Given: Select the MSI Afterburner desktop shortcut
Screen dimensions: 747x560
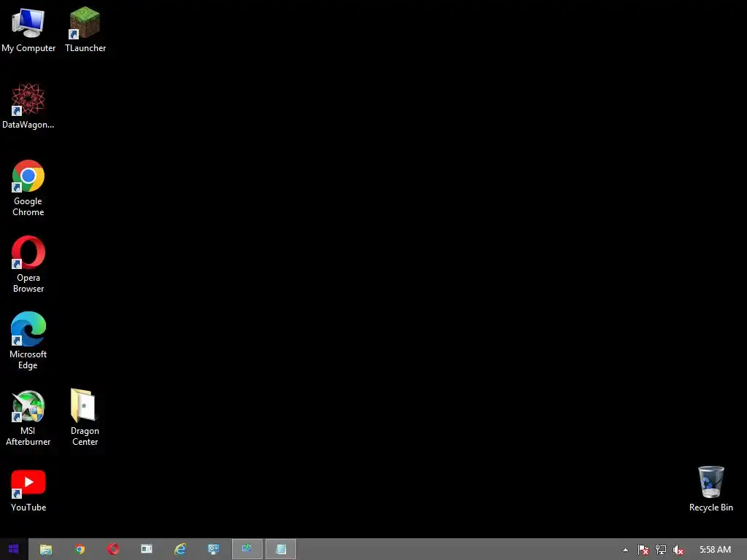Looking at the screenshot, I should 28,418.
